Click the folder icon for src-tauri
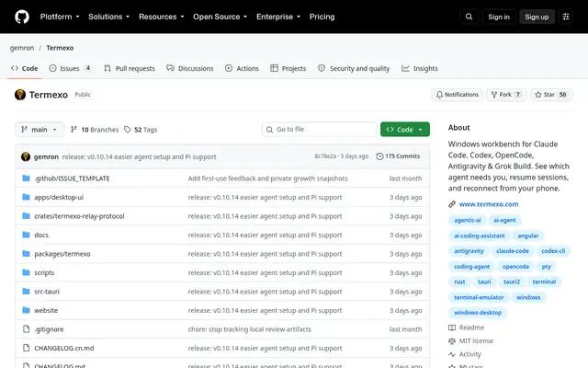This screenshot has width=588, height=368. tap(26, 291)
